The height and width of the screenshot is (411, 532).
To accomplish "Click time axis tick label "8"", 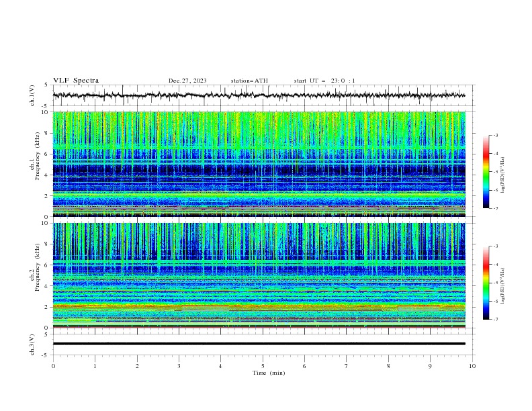I will 388,366.
